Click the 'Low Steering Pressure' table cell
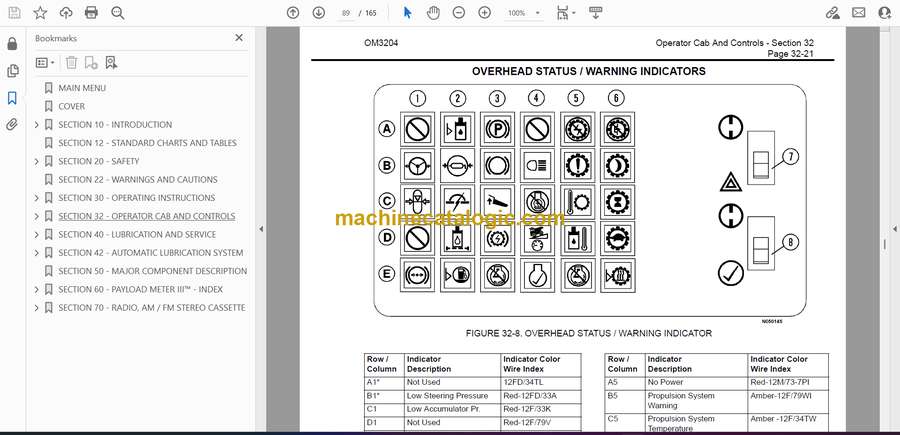The width and height of the screenshot is (900, 435). pyautogui.click(x=452, y=395)
